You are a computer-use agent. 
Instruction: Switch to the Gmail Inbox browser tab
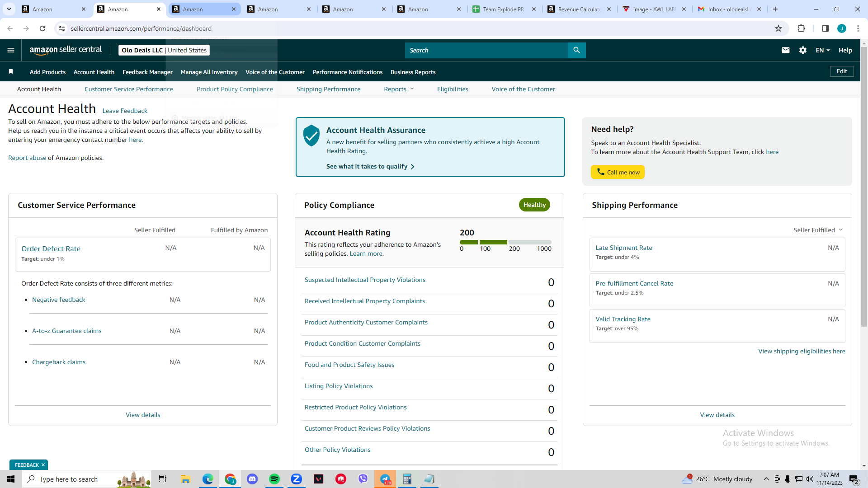point(729,9)
